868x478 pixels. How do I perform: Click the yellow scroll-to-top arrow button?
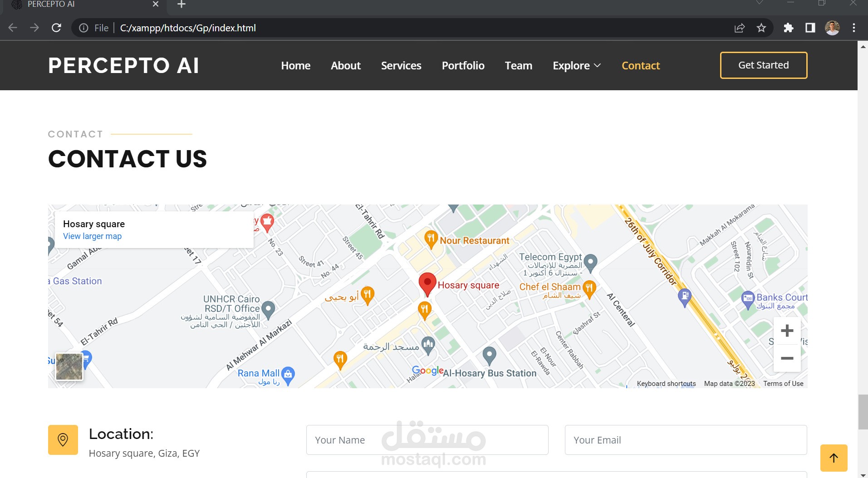point(834,458)
